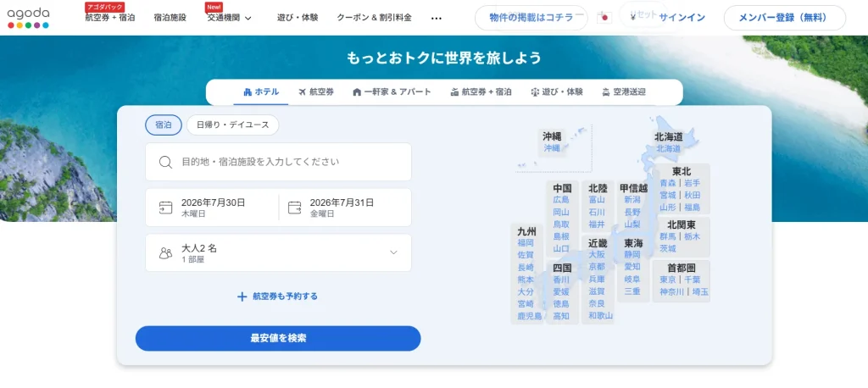
Task: Open the three-dots more menu in header
Action: click(437, 19)
